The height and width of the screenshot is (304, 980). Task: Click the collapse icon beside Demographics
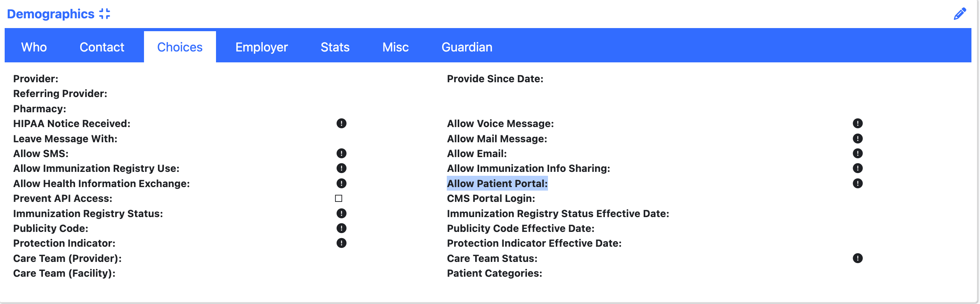[104, 13]
